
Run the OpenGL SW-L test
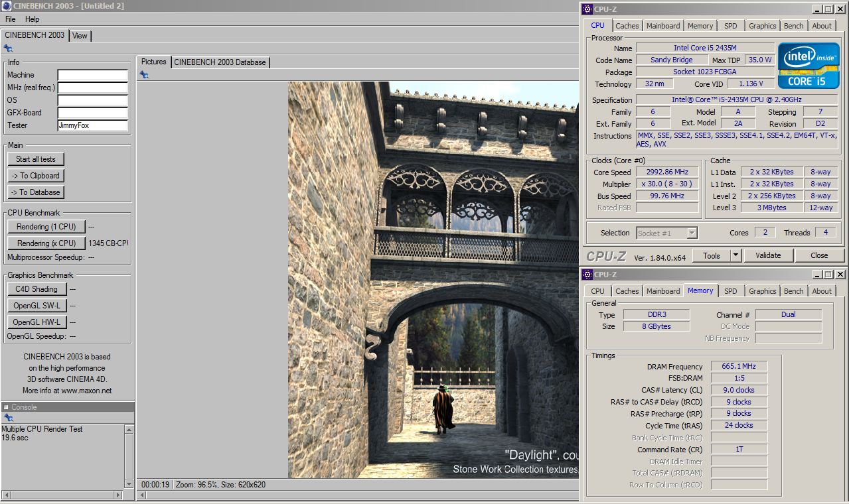[37, 306]
